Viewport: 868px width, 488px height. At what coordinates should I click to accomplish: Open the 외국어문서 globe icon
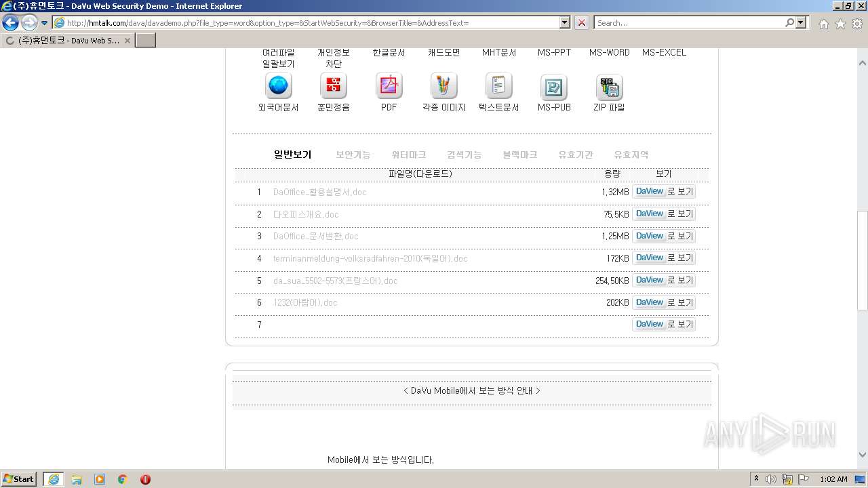pyautogui.click(x=278, y=86)
